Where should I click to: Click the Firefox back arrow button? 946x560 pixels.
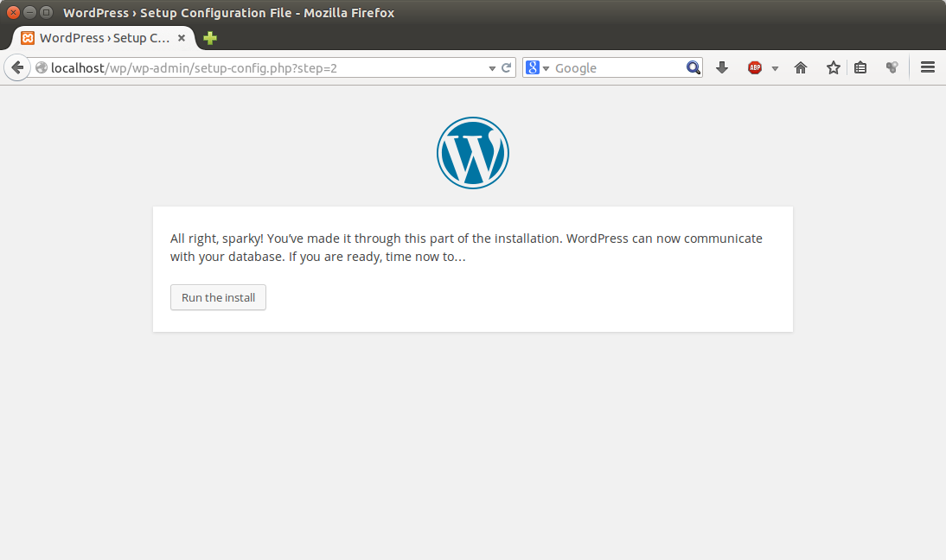17,67
